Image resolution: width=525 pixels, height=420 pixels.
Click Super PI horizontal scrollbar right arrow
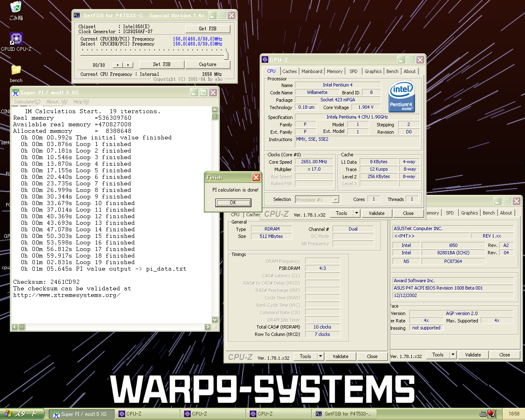point(208,327)
